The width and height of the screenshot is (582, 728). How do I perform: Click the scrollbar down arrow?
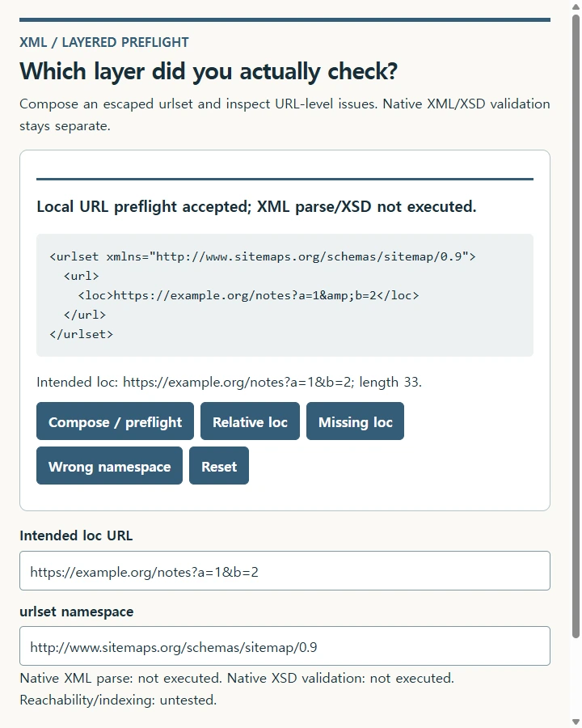576,722
